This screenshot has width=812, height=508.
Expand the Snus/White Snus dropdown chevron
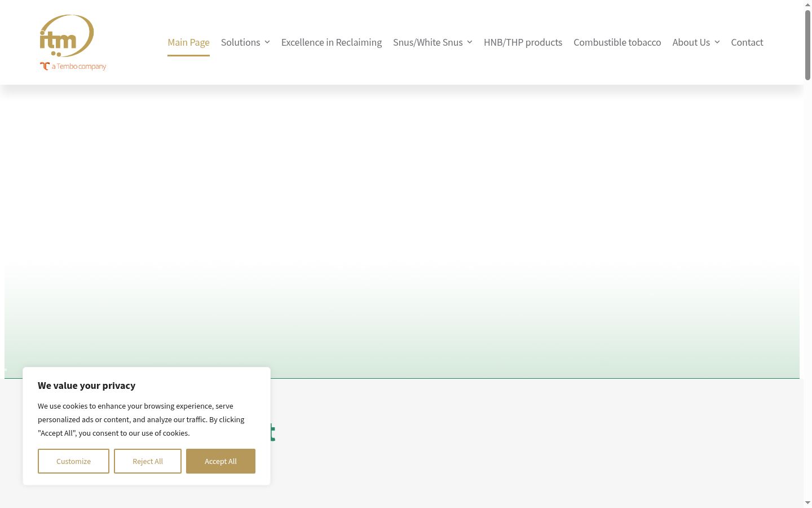(470, 42)
